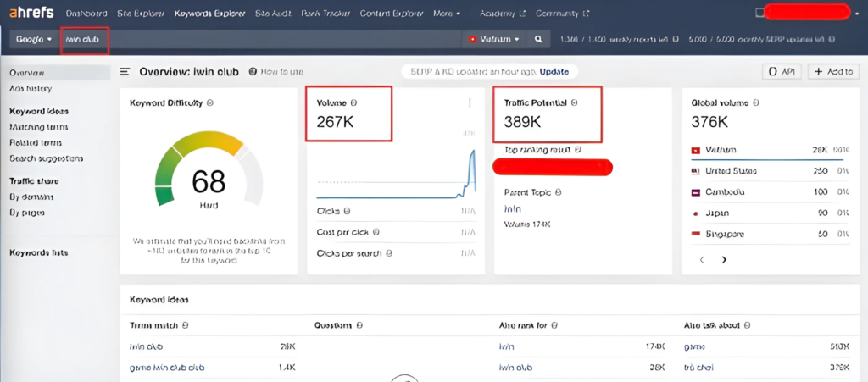868x382 pixels.
Task: Click the How to use help icon
Action: coord(253,72)
